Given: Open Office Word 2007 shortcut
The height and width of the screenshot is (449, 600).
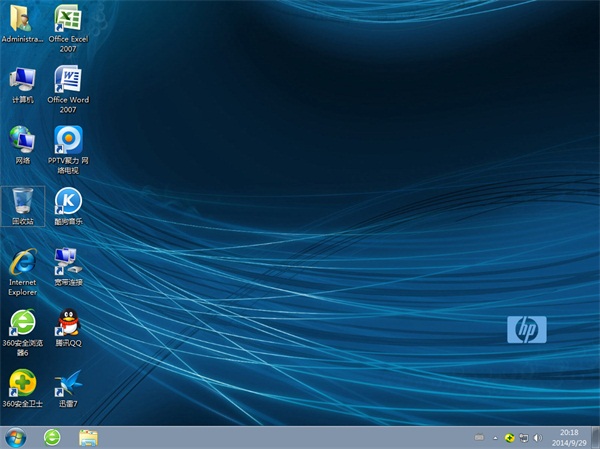Looking at the screenshot, I should pyautogui.click(x=68, y=80).
